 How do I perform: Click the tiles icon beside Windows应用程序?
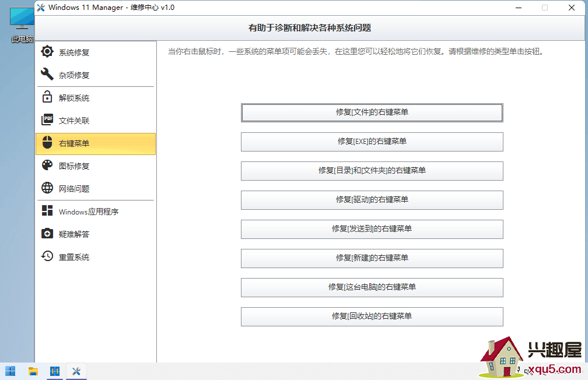tap(47, 210)
